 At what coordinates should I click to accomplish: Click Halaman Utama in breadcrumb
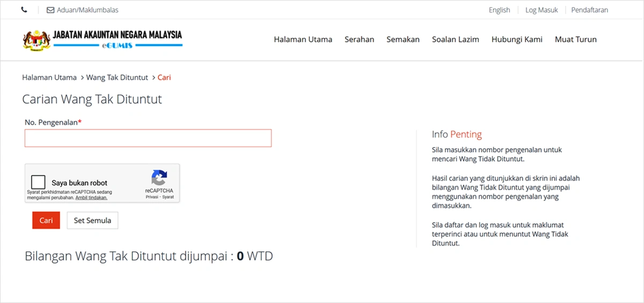click(49, 77)
